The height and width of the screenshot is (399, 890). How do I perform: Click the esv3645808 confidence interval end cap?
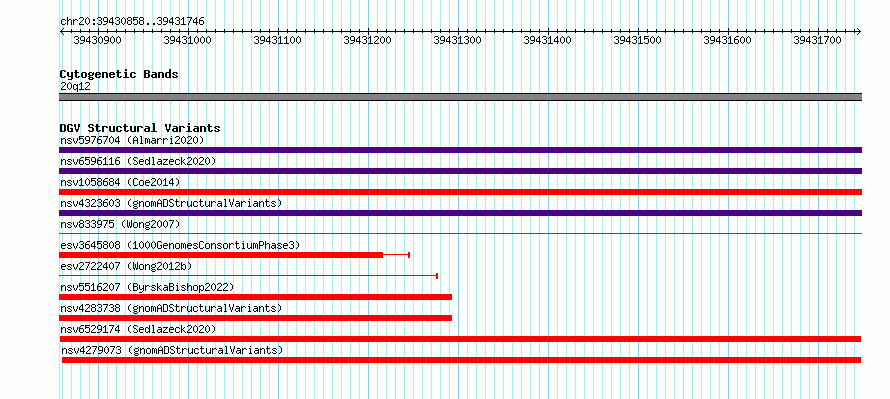(409, 255)
